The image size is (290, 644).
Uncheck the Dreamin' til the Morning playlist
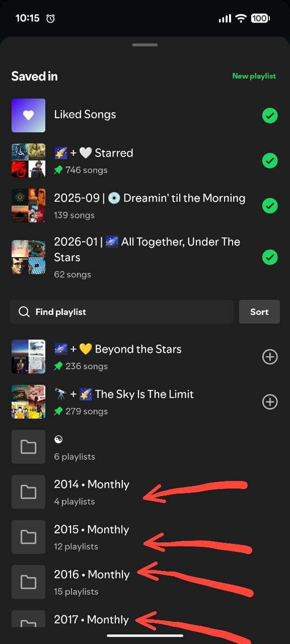pyautogui.click(x=270, y=205)
